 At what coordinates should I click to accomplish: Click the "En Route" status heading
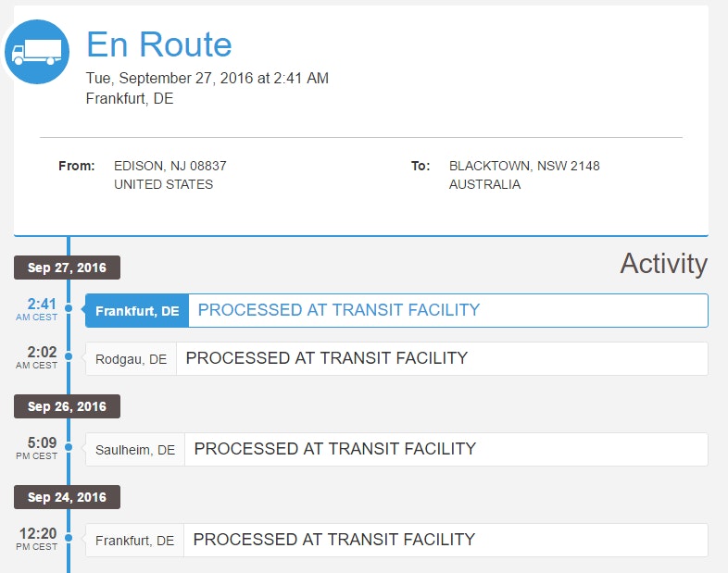tap(158, 44)
